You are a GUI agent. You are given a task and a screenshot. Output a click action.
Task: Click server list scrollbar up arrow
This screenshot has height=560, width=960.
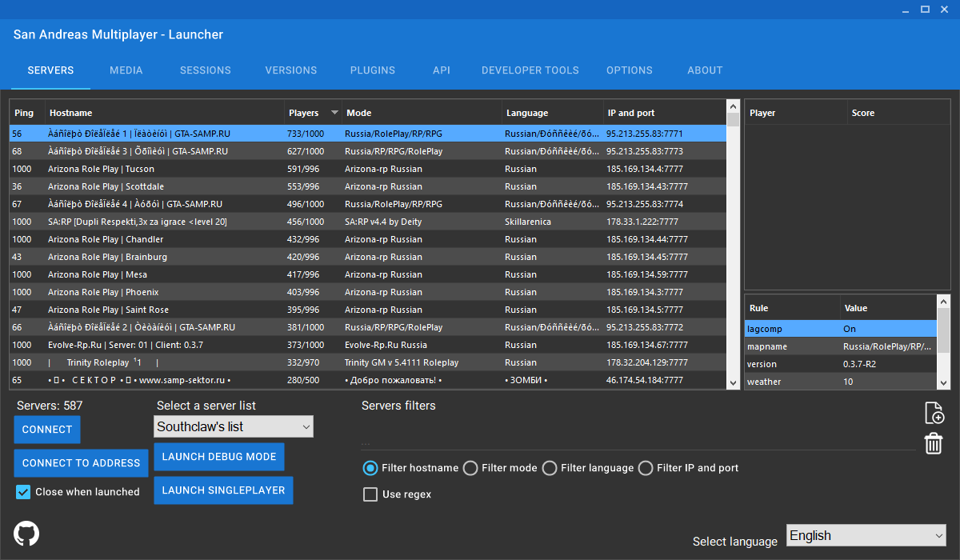(733, 106)
